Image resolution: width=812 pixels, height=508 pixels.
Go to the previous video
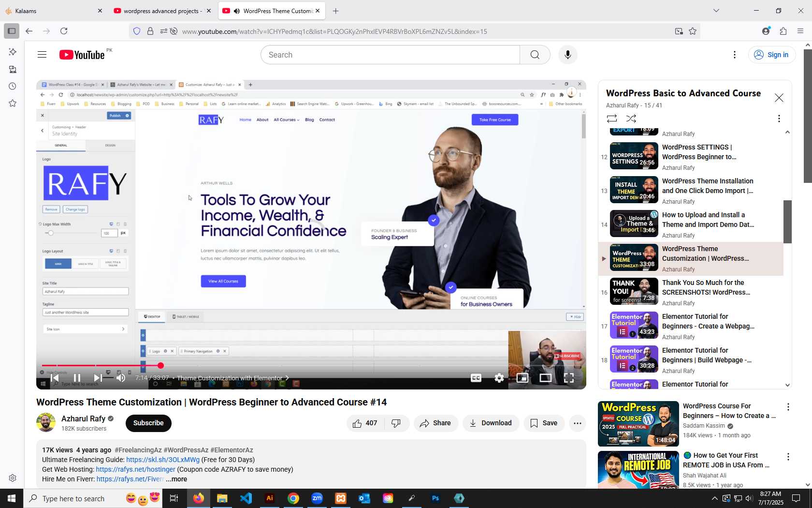55,378
